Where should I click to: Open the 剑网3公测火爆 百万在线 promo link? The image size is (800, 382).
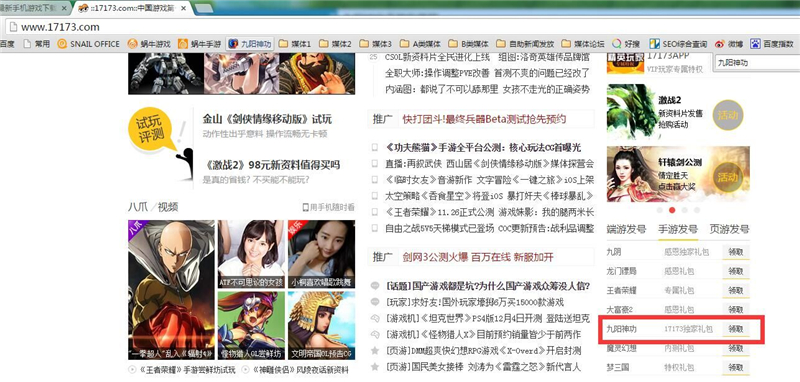click(x=478, y=257)
